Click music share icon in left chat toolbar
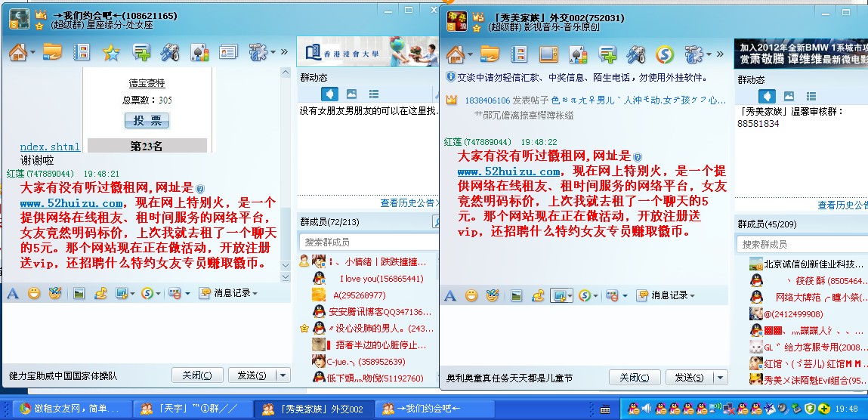Screen dimensions: 868x420 [x=100, y=293]
